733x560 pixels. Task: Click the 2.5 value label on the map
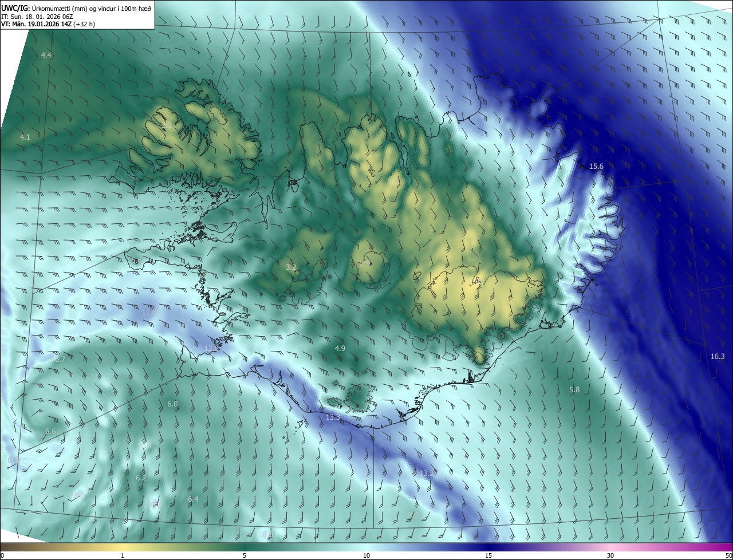(x=365, y=264)
